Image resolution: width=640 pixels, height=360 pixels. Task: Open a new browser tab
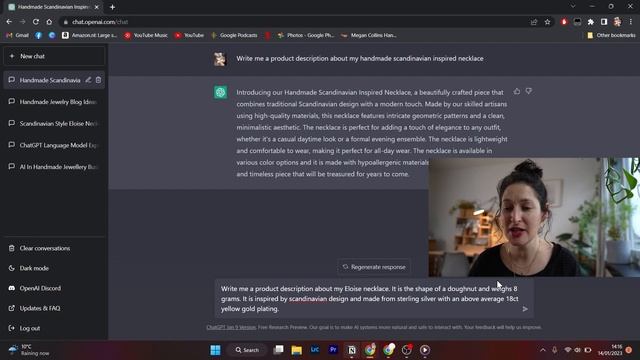click(x=112, y=7)
